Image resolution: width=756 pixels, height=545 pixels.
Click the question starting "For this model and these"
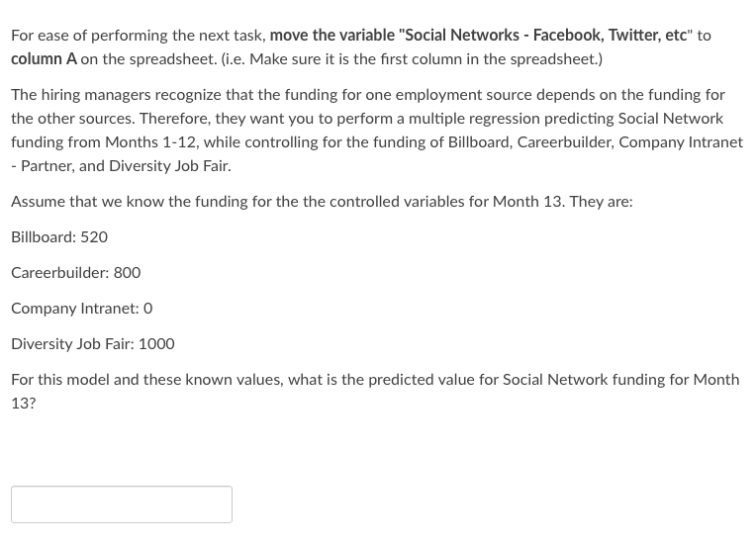375,392
